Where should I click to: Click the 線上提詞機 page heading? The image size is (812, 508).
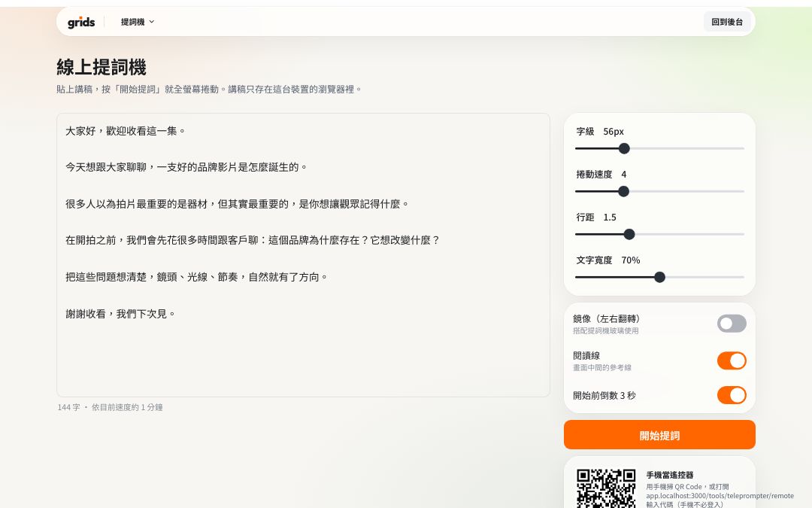pos(101,68)
